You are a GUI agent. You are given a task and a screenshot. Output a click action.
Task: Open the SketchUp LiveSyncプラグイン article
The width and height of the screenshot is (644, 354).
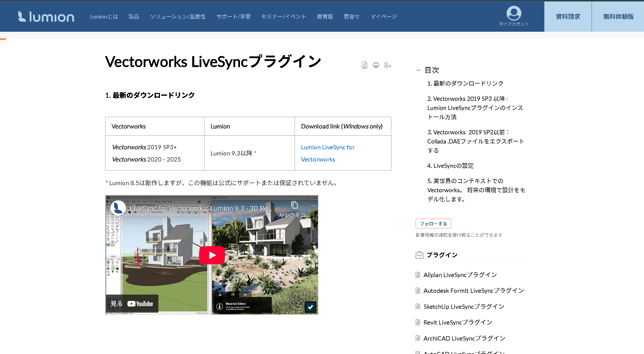(463, 307)
